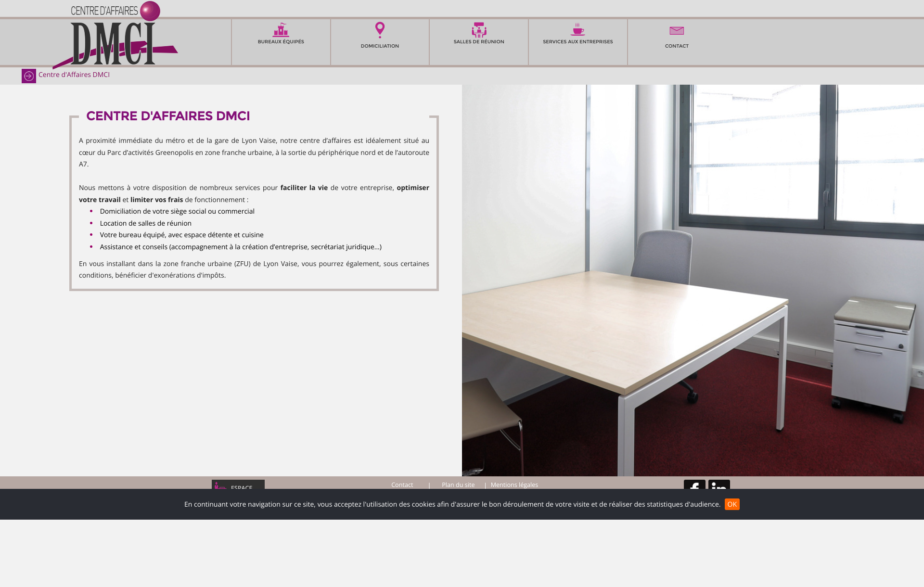Image resolution: width=924 pixels, height=587 pixels.
Task: Click the 'Votre bureau équipé' bullet text
Action: (x=182, y=235)
